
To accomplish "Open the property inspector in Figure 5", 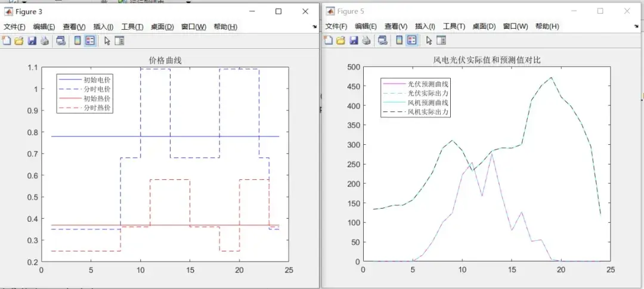I will point(441,41).
